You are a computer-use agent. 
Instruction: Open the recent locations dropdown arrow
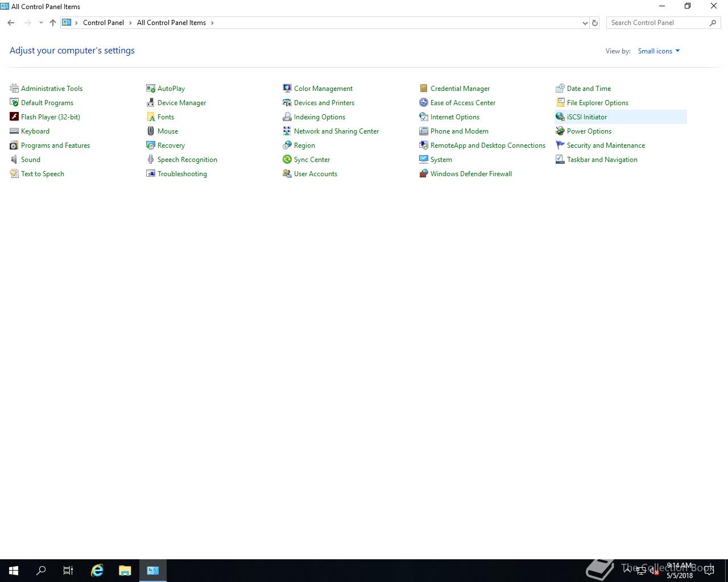point(41,23)
